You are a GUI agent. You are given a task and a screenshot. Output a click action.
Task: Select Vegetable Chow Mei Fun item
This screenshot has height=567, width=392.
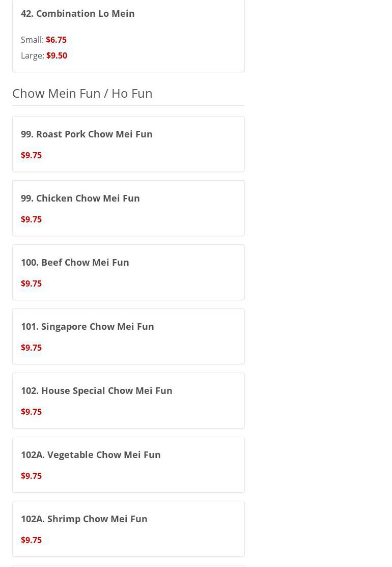pos(91,455)
